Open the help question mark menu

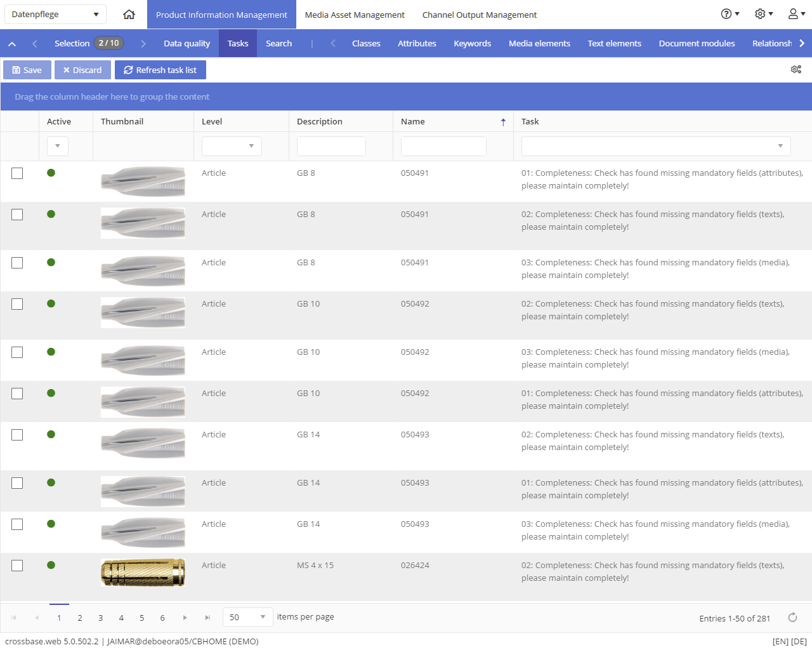(x=730, y=14)
